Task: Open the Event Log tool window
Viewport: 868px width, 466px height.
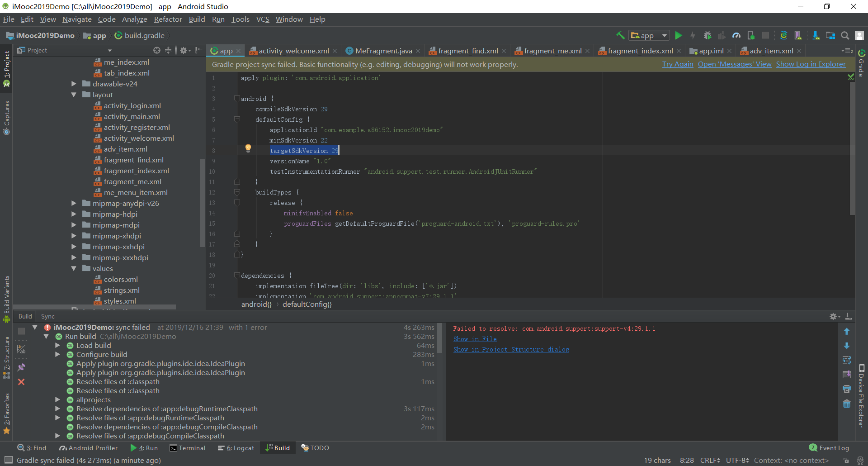Action: (829, 448)
